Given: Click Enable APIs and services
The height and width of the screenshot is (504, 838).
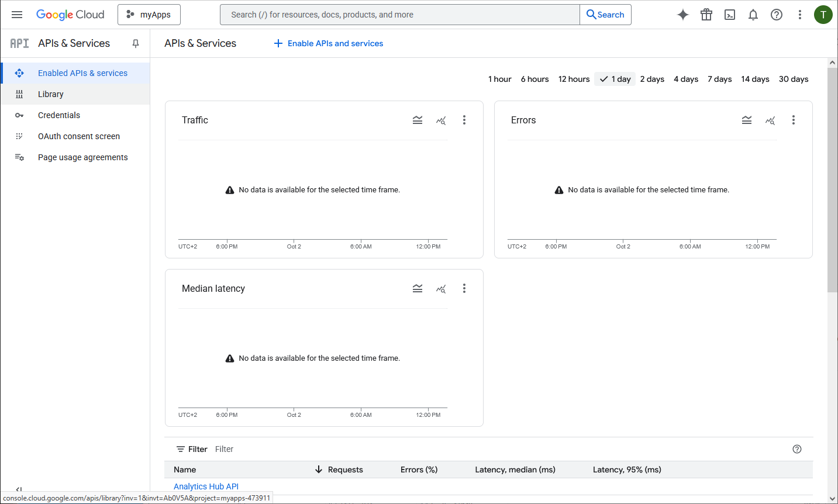Looking at the screenshot, I should (x=329, y=43).
